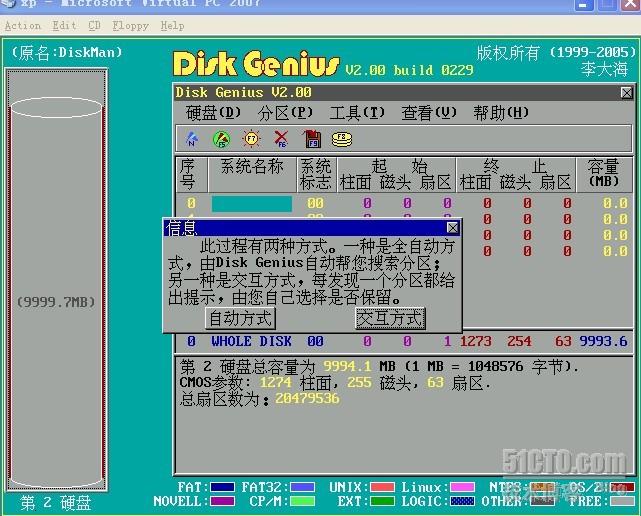Click the disk cylinder labeled (9999.7MB)
Screen dimensions: 641x516
tap(56, 292)
